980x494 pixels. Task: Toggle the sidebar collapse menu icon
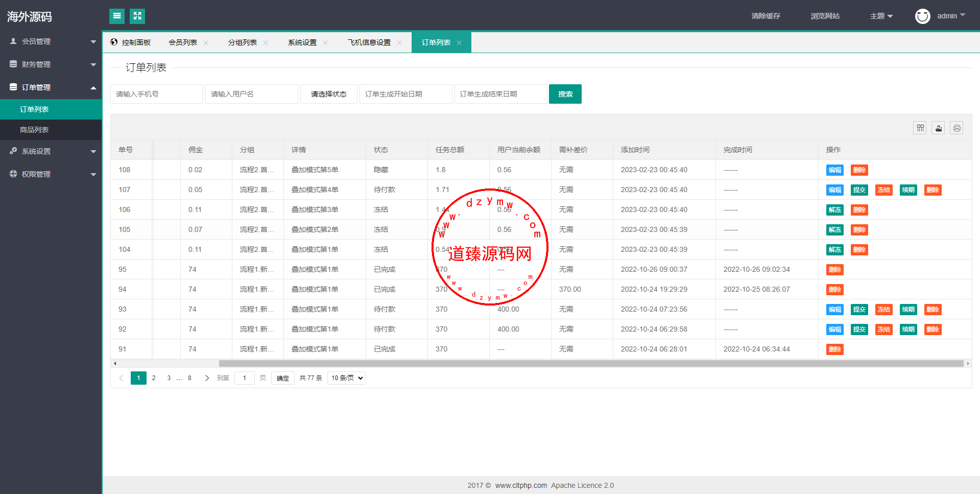click(x=117, y=16)
